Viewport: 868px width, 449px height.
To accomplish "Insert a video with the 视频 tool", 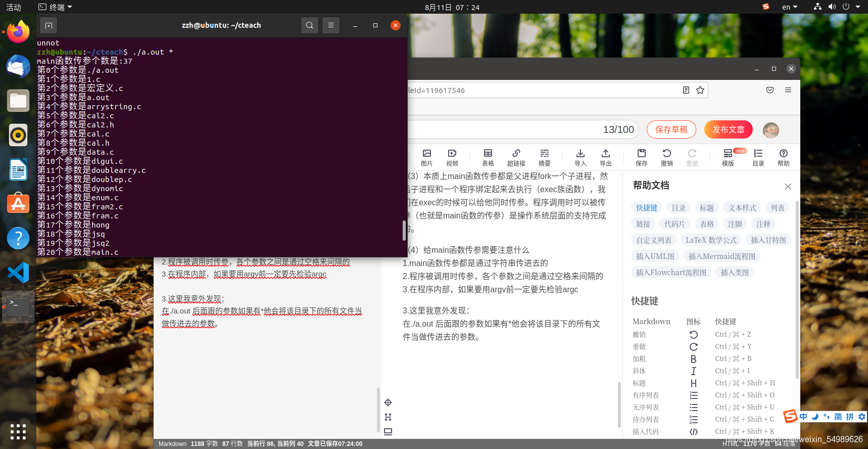I will (452, 157).
